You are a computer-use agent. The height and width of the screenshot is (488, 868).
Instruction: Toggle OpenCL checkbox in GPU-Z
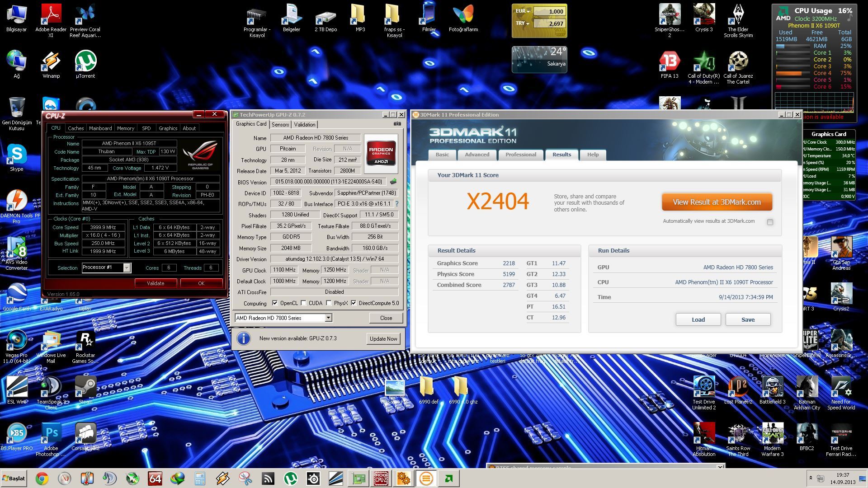[x=275, y=303]
